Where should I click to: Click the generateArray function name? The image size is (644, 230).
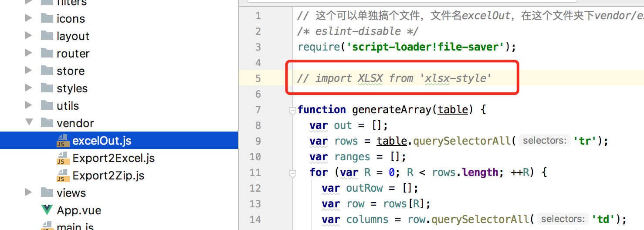tap(392, 110)
